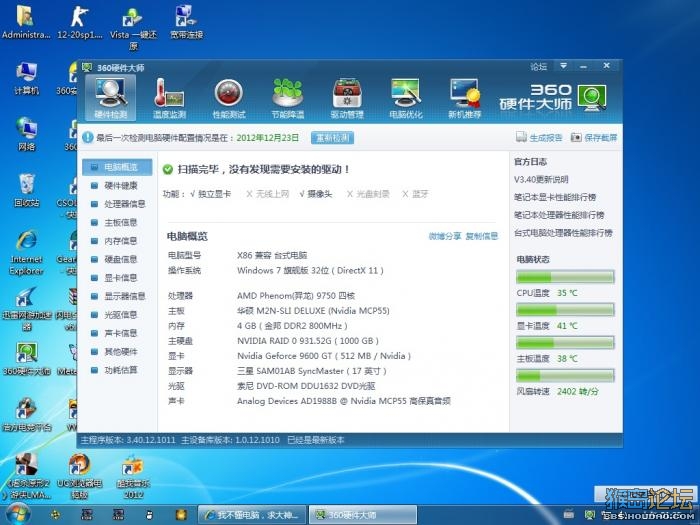
Task: Click the 风扇转速 progress bar
Action: coord(565,375)
